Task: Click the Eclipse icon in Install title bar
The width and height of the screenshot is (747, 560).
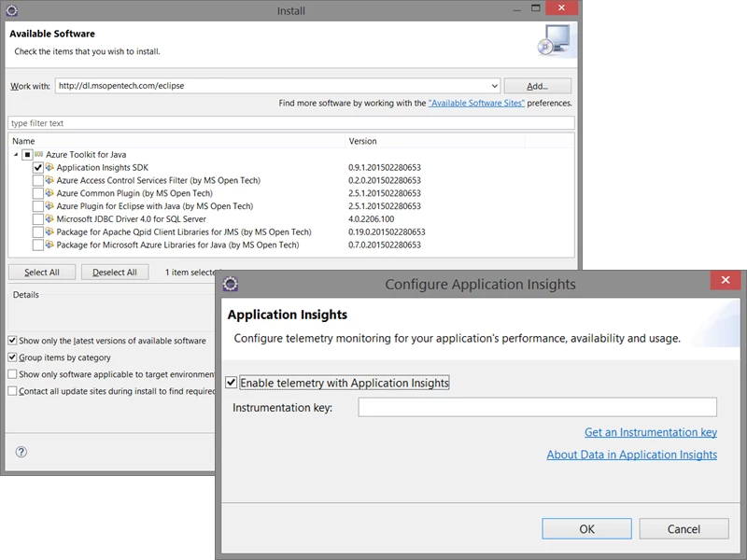Action: pos(11,10)
